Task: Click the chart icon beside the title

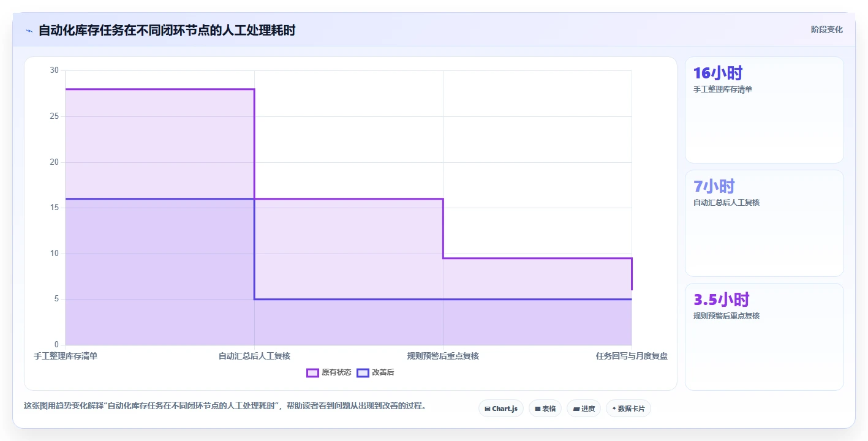Action: [x=29, y=30]
